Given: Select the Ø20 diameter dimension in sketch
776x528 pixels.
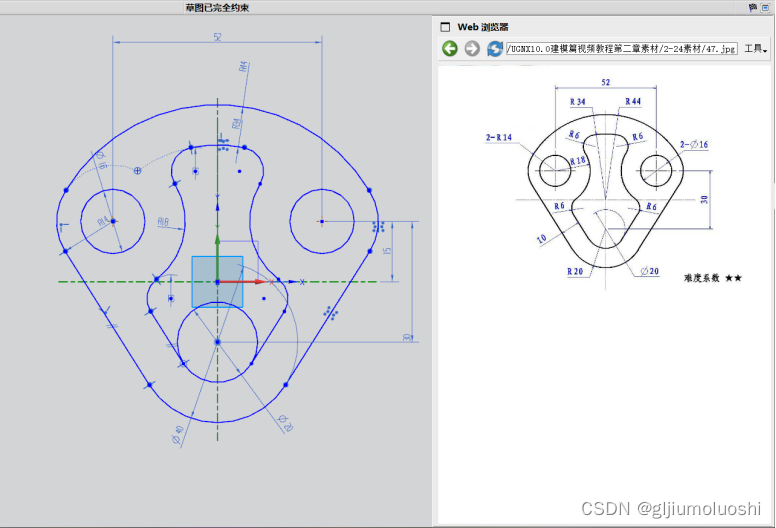Looking at the screenshot, I should click(286, 423).
